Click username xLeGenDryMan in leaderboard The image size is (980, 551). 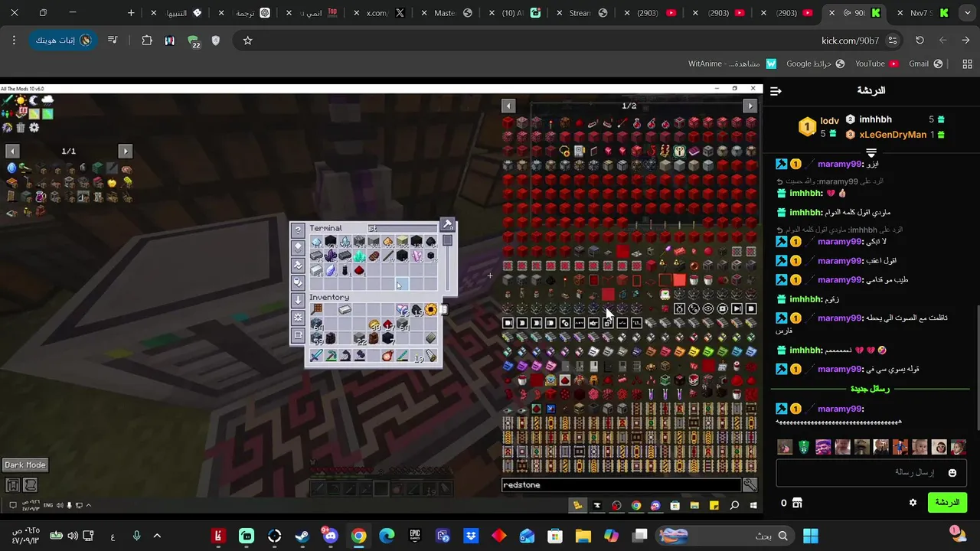(x=893, y=135)
